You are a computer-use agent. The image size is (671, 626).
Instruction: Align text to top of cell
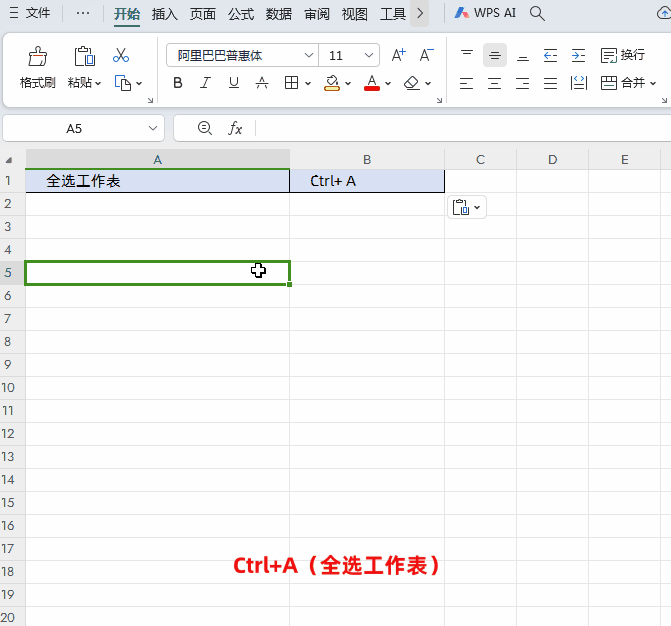(x=467, y=55)
